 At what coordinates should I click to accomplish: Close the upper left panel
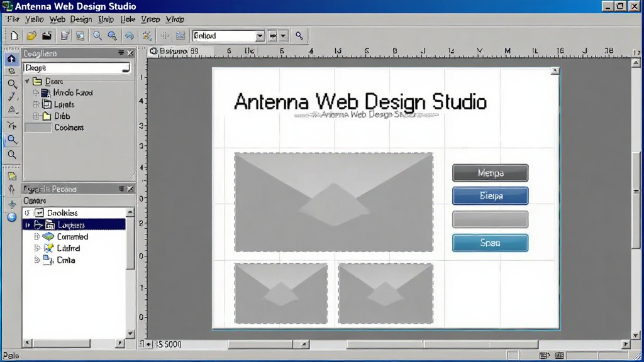[x=130, y=53]
